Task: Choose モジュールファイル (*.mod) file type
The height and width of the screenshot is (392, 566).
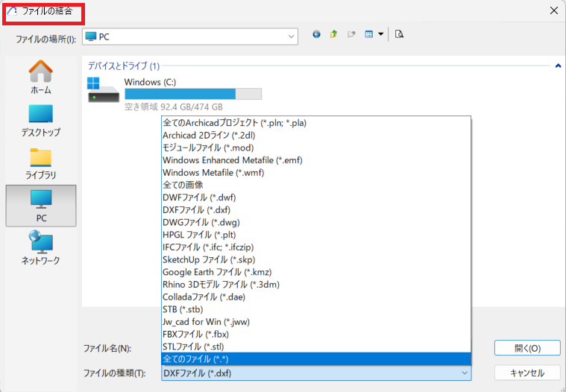Action: coord(316,148)
